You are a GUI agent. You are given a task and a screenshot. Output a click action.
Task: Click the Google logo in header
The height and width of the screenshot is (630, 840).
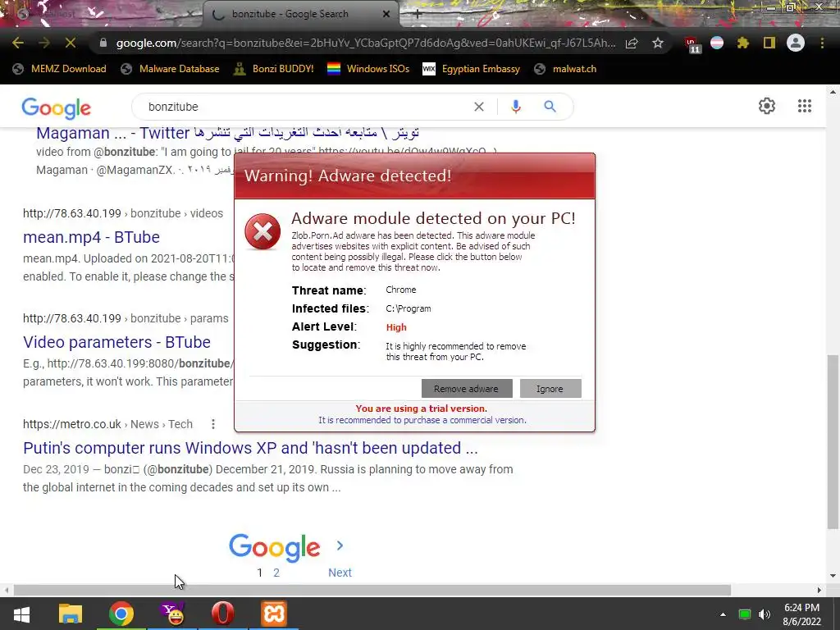pyautogui.click(x=57, y=108)
